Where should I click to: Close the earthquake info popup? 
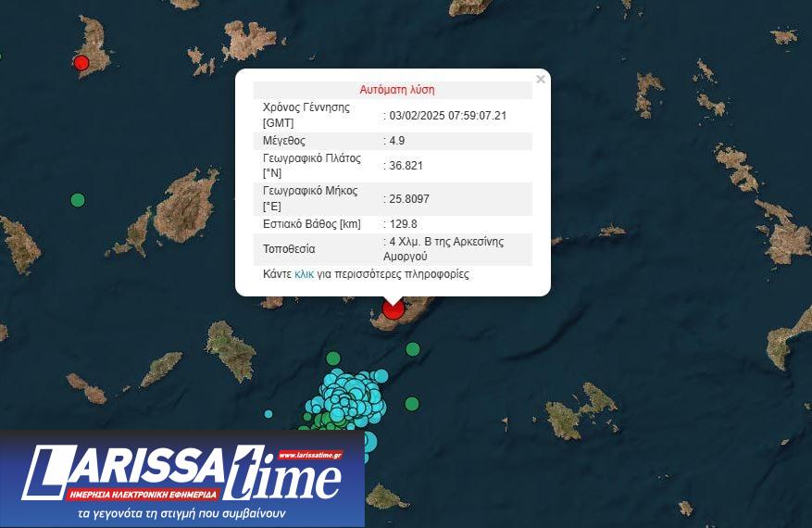tap(541, 80)
